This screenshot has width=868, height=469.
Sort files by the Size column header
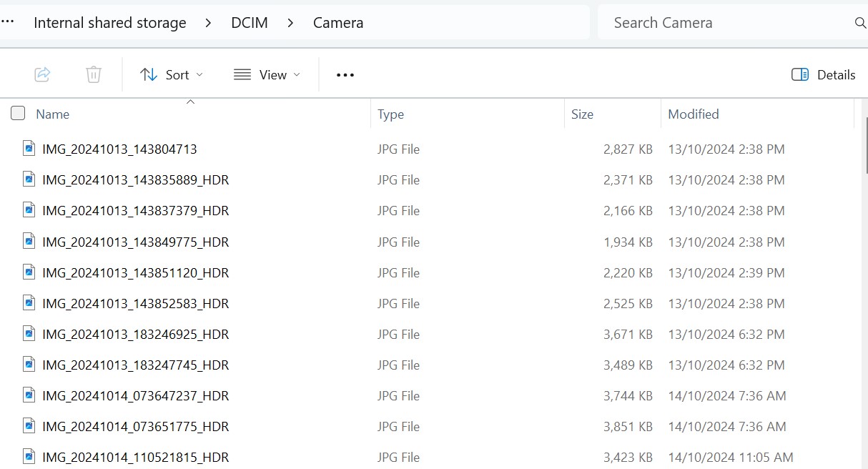[x=582, y=114]
